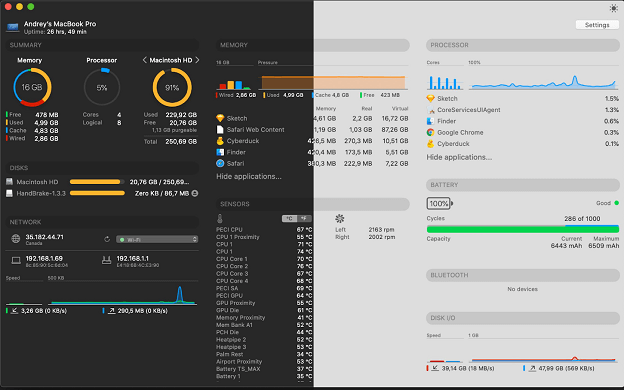The height and width of the screenshot is (390, 624).
Task: Click the HandBrake-1.3.3 usage bar
Action: (x=97, y=193)
